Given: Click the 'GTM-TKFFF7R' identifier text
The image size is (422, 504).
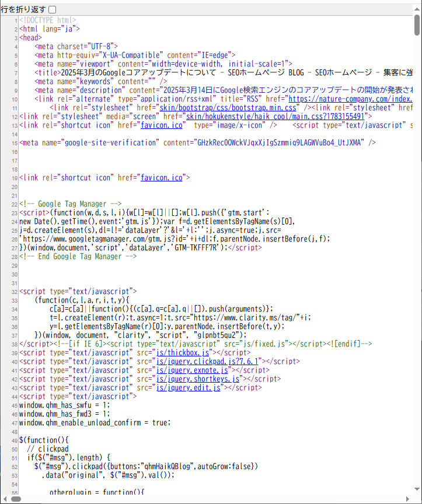Looking at the screenshot, I should tap(197, 247).
